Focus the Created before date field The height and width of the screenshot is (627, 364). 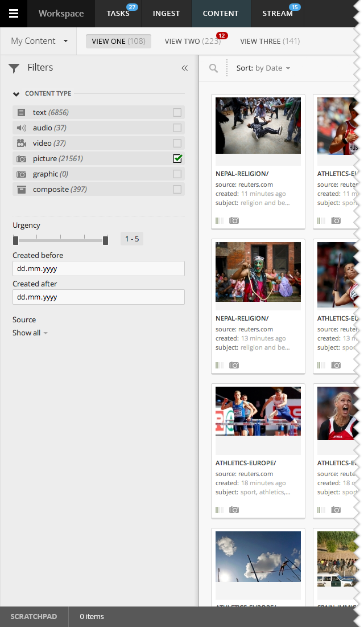point(99,269)
